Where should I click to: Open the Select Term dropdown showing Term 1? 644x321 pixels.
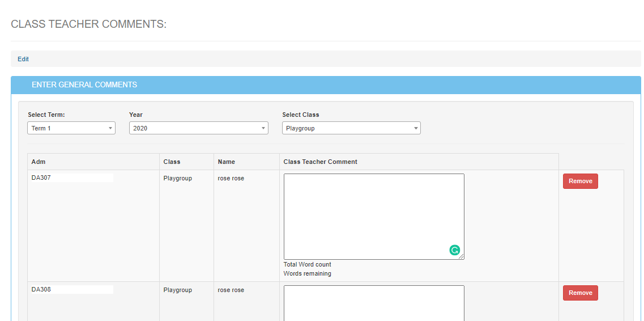[x=71, y=128]
